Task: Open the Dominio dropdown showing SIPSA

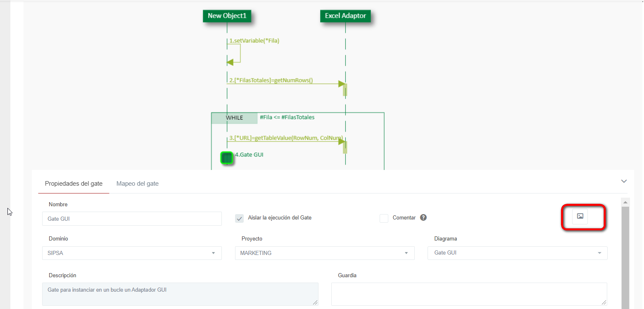Action: coord(132,253)
